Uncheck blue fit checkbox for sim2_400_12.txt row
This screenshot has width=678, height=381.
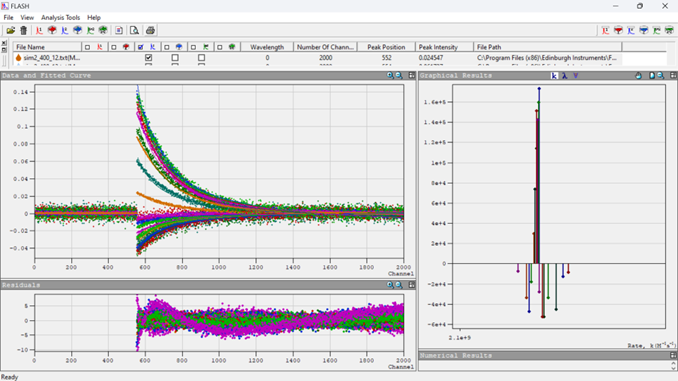pyautogui.click(x=149, y=58)
